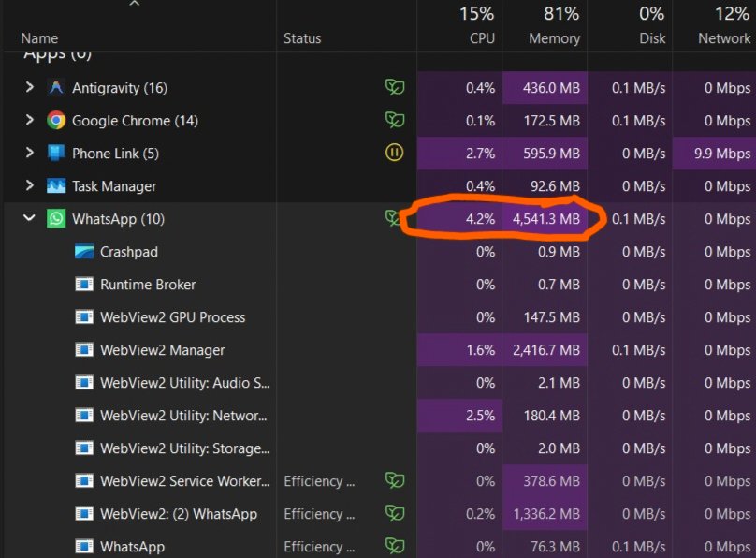Expand the Task Manager group

(x=29, y=185)
